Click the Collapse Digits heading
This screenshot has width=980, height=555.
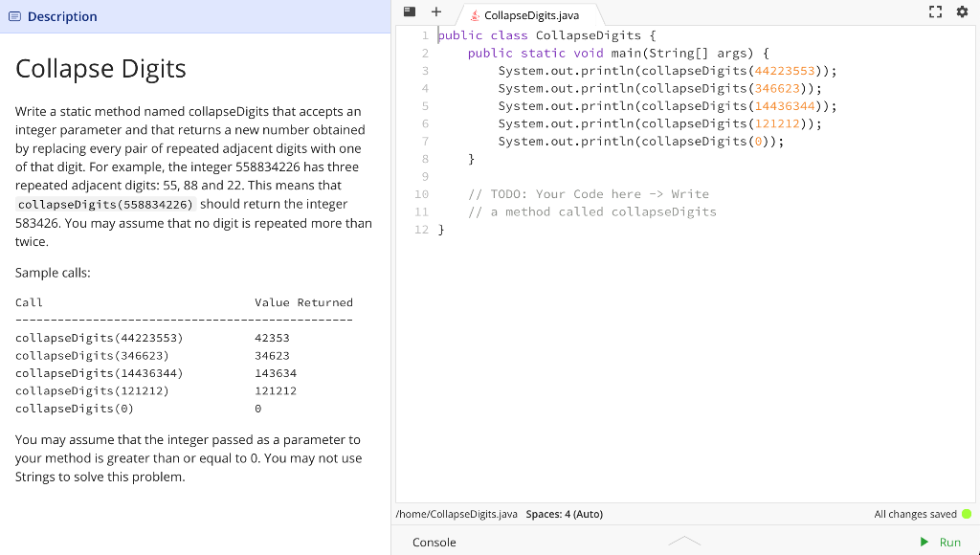pyautogui.click(x=100, y=68)
